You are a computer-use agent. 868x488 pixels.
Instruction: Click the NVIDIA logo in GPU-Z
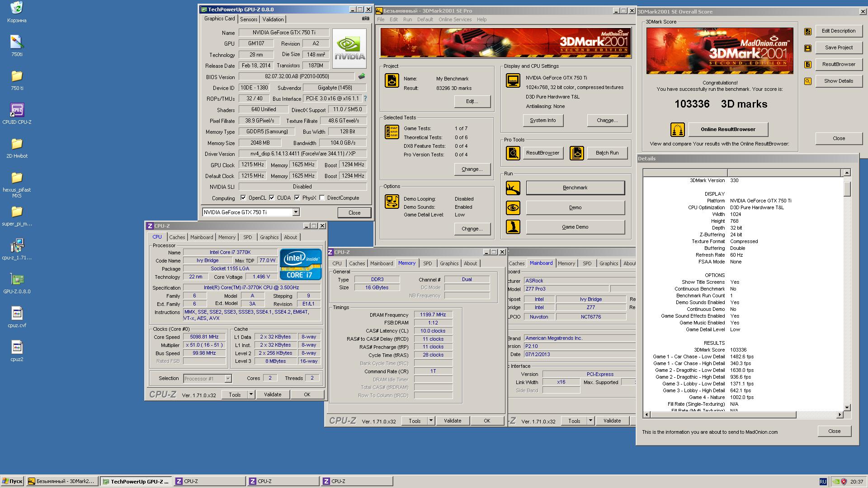coord(349,49)
